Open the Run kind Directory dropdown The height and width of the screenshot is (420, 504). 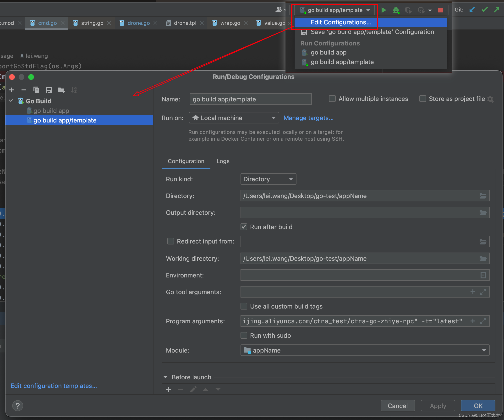[268, 179]
